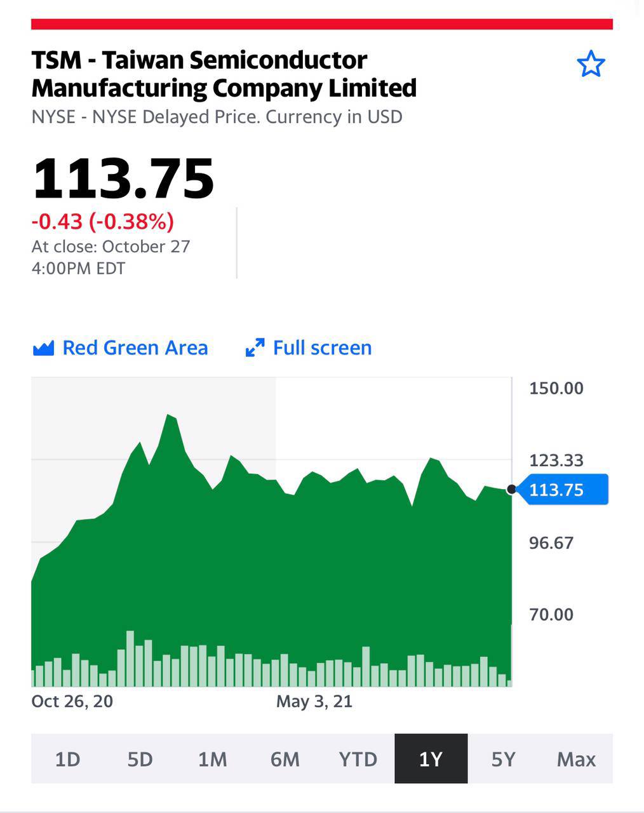Add TSM to watchlist with star icon

pyautogui.click(x=591, y=64)
